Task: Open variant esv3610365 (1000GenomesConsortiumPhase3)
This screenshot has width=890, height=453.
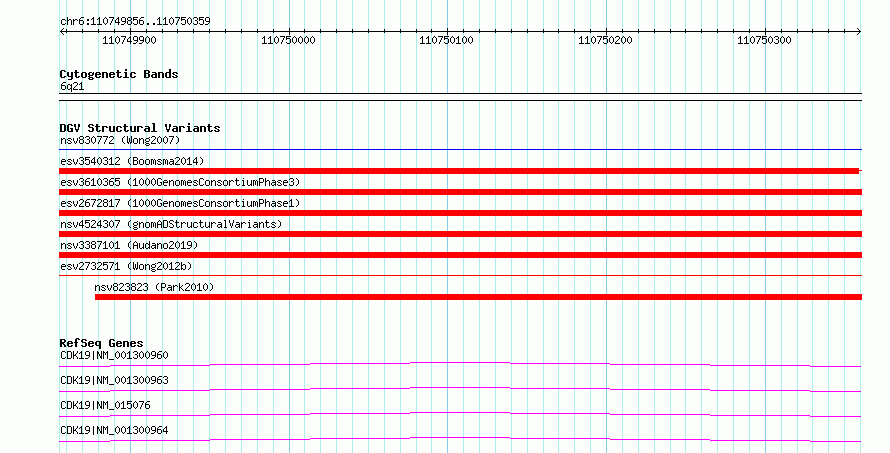Action: 180,182
